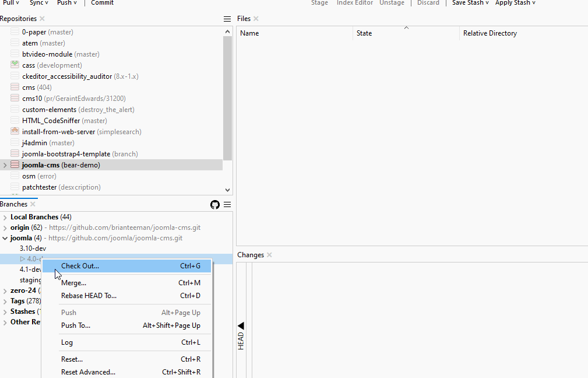This screenshot has width=588, height=378.
Task: Click the atem repository icon
Action: [x=15, y=43]
